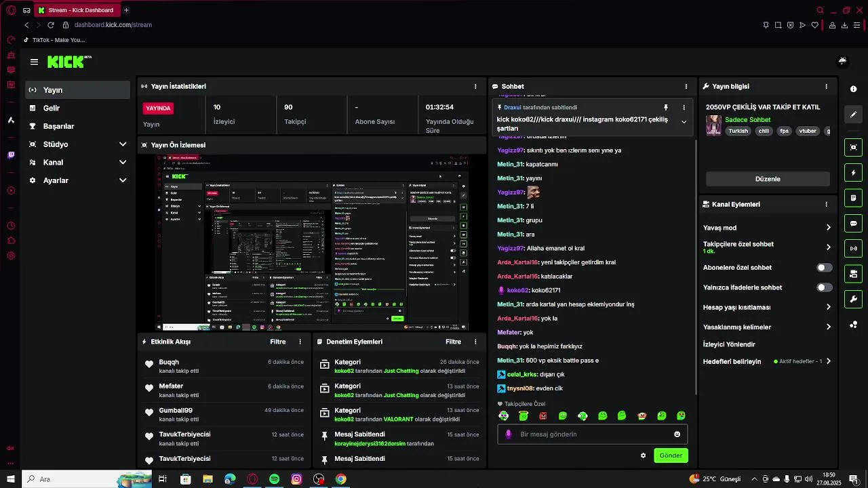Open Instagram from the taskbar

pos(296,479)
